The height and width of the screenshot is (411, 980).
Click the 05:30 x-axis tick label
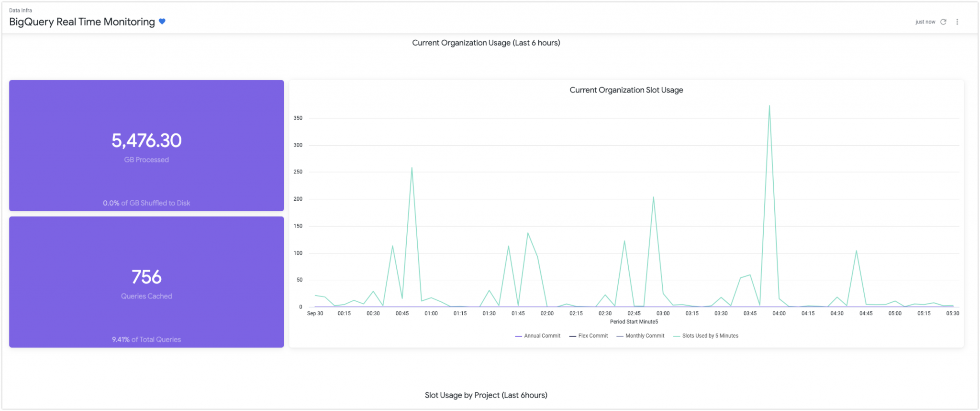click(953, 314)
